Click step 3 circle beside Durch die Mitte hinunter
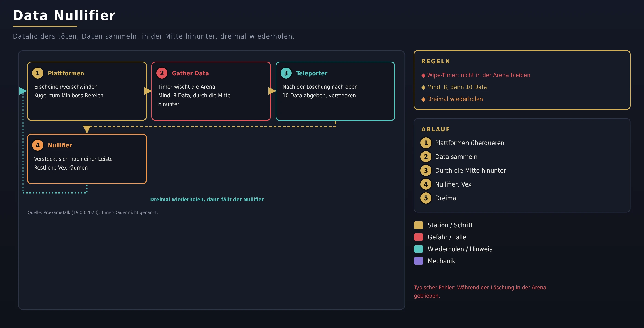The width and height of the screenshot is (644, 328). pos(426,170)
